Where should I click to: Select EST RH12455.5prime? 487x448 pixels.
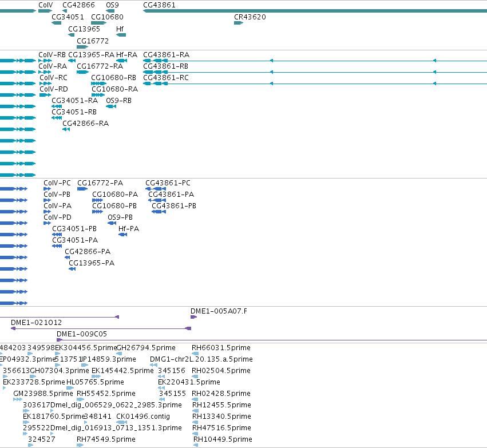click(x=195, y=411)
